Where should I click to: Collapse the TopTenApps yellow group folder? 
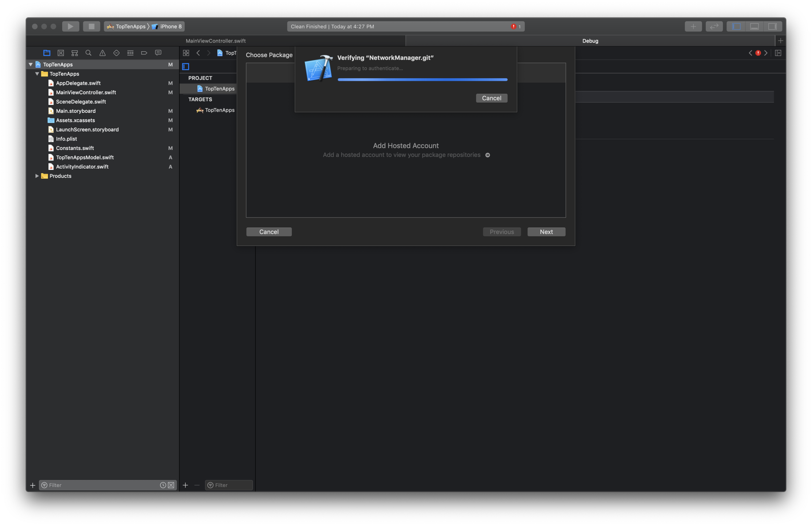37,74
